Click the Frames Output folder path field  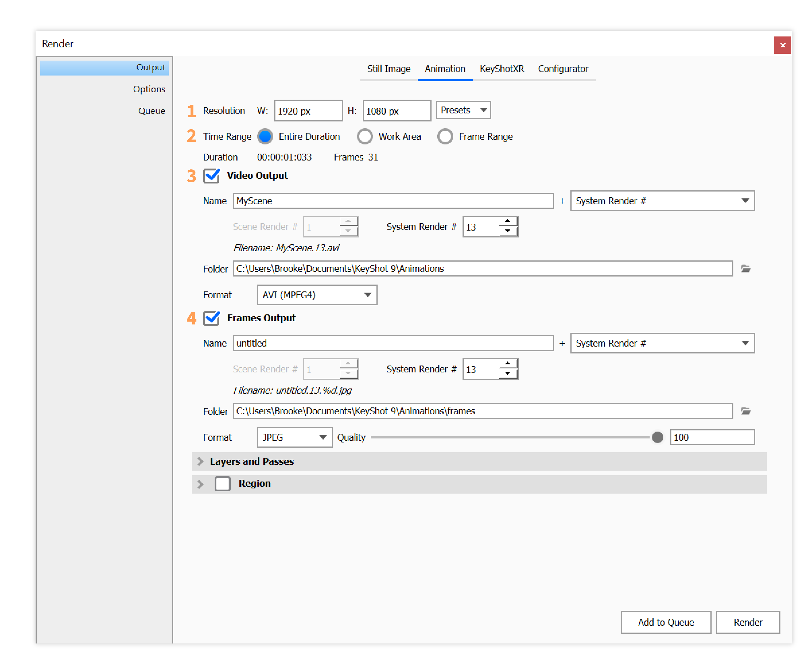coord(483,411)
